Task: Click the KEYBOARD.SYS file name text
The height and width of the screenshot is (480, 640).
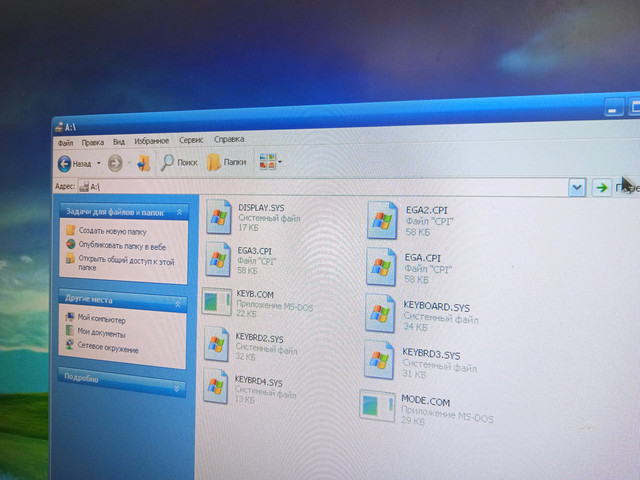Action: (x=436, y=307)
